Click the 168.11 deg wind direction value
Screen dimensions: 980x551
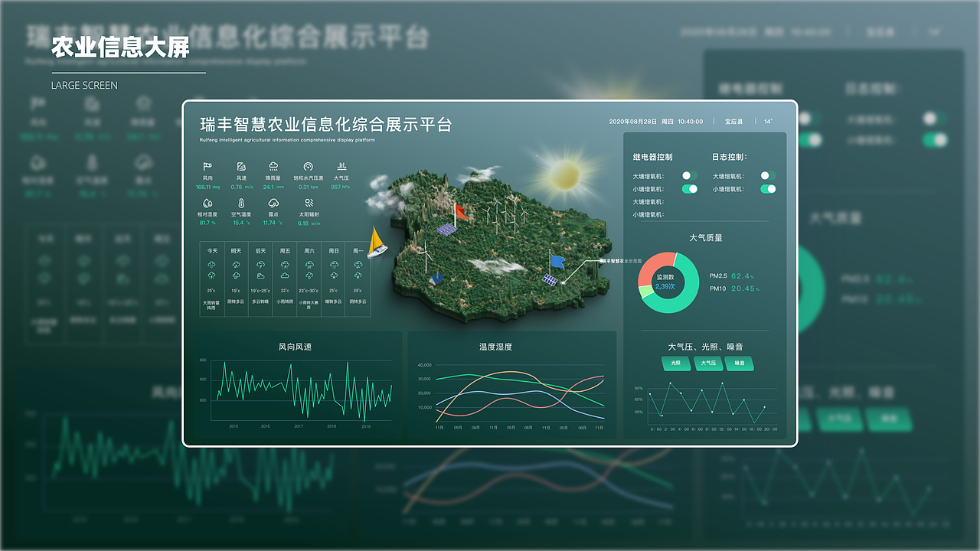pos(207,187)
